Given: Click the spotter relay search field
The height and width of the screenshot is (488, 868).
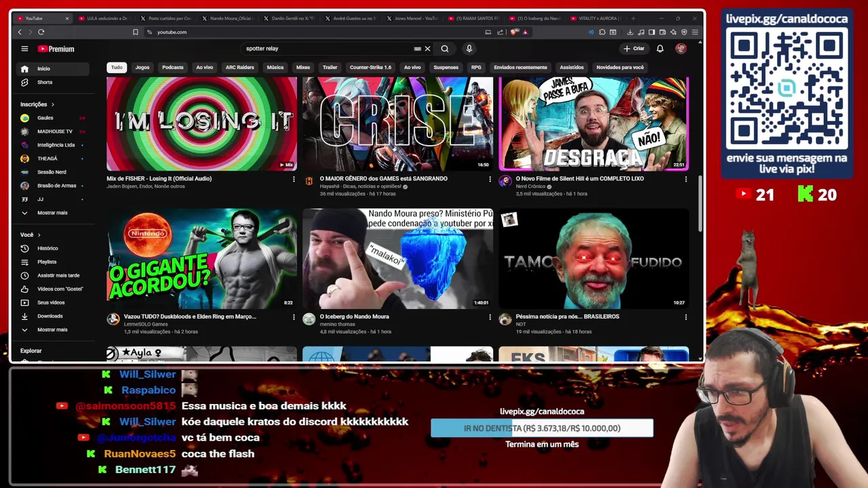Looking at the screenshot, I should pyautogui.click(x=329, y=49).
